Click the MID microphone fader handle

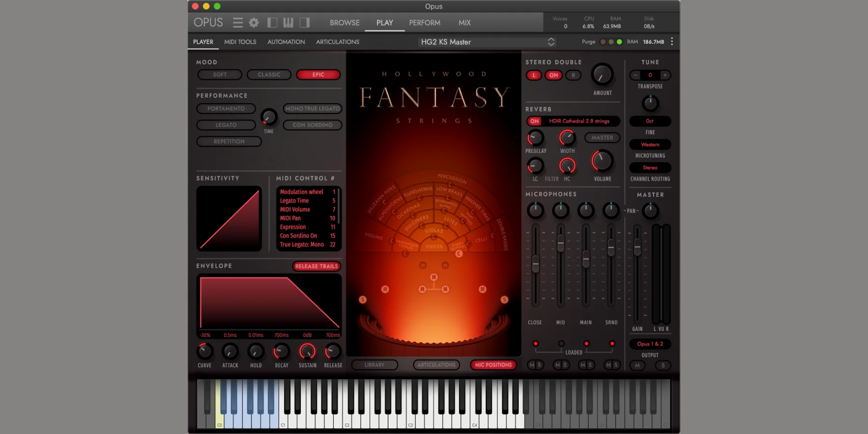[561, 243]
